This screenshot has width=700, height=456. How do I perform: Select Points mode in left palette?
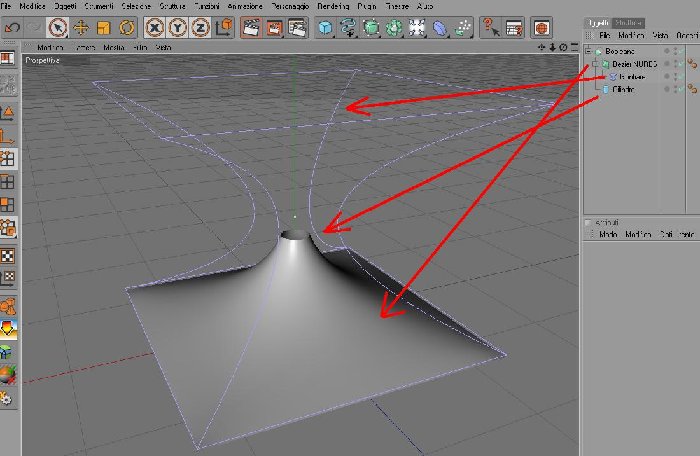tap(8, 159)
